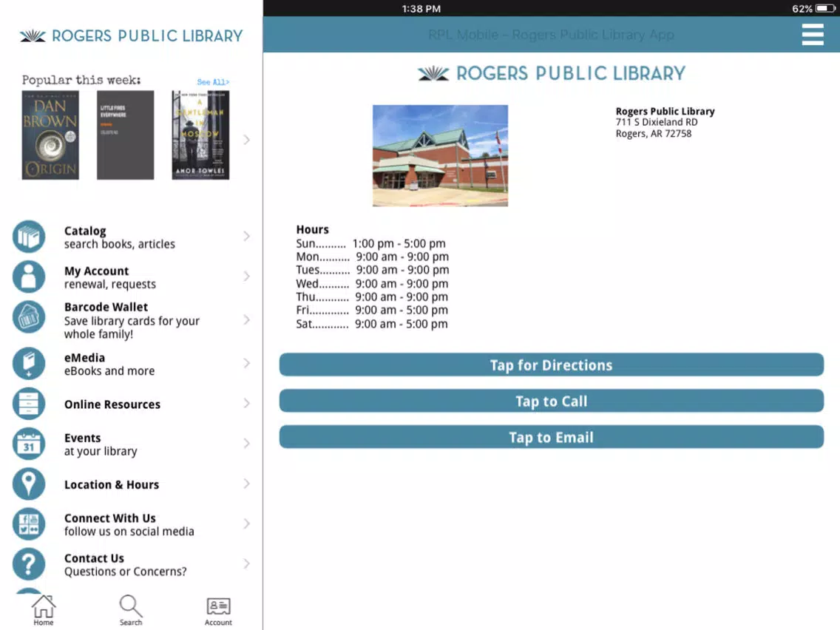Screen dimensions: 840x630
Task: Expand the My Account row chevron
Action: pyautogui.click(x=246, y=277)
